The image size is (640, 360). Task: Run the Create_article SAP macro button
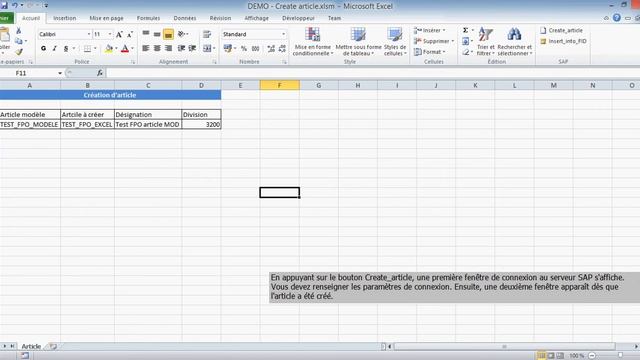(561, 30)
